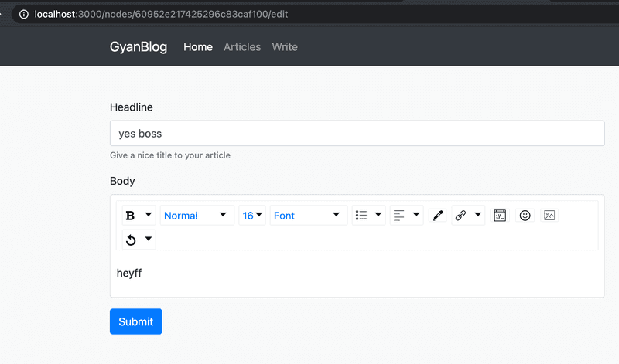Insert embedded content using the embed icon

pyautogui.click(x=500, y=216)
